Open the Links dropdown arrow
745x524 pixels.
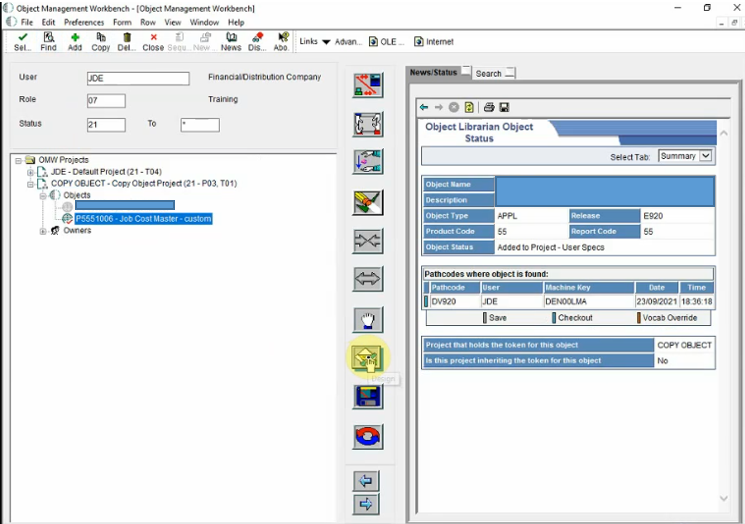[326, 42]
